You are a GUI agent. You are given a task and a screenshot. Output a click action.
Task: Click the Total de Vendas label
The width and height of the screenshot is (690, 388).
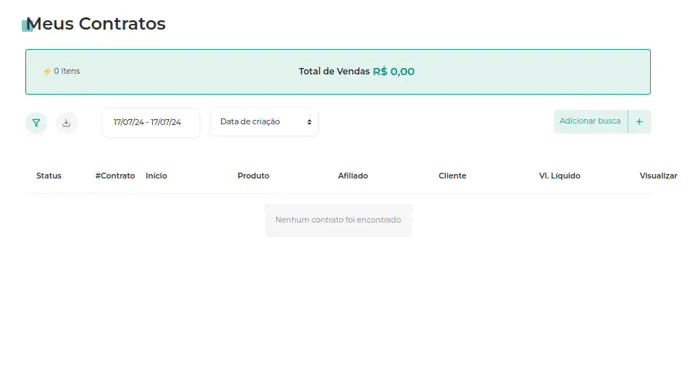coord(334,71)
